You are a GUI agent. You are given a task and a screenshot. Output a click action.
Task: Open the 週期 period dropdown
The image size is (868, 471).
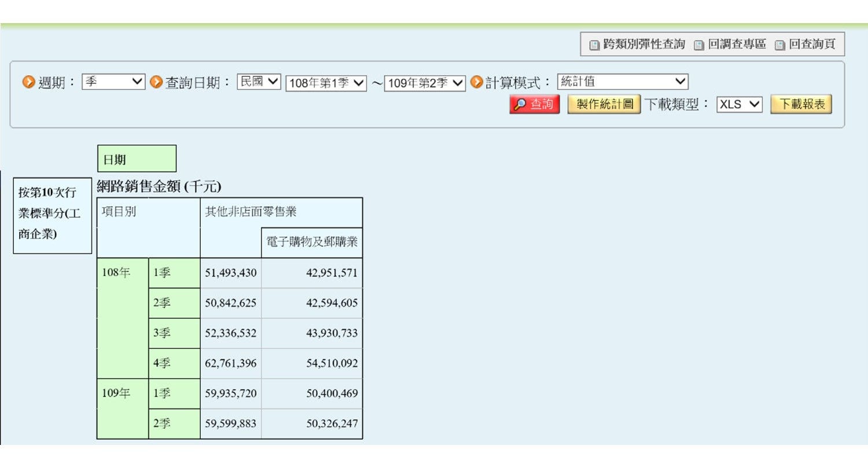click(113, 82)
